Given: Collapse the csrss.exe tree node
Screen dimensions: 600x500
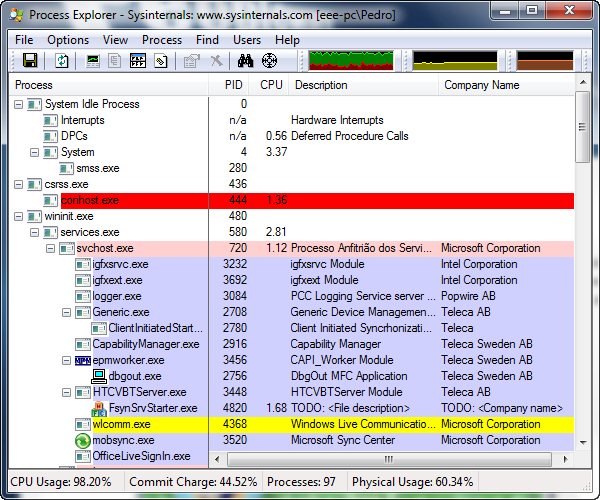Looking at the screenshot, I should pos(18,184).
